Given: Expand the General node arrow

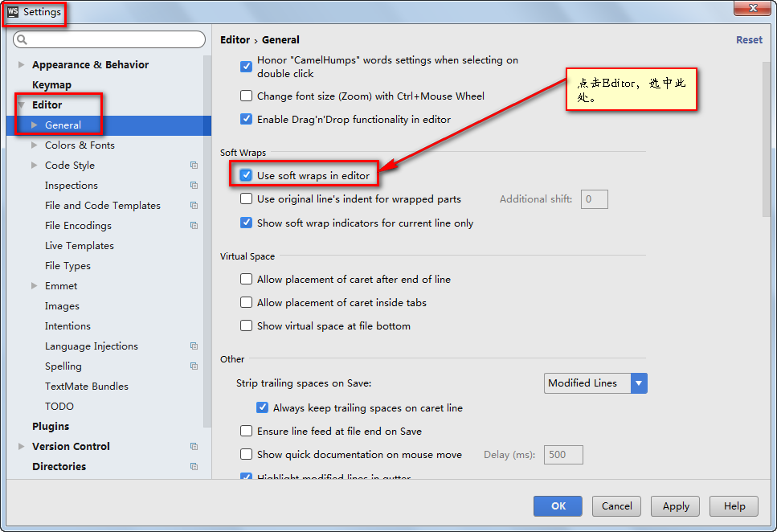Looking at the screenshot, I should (x=35, y=125).
